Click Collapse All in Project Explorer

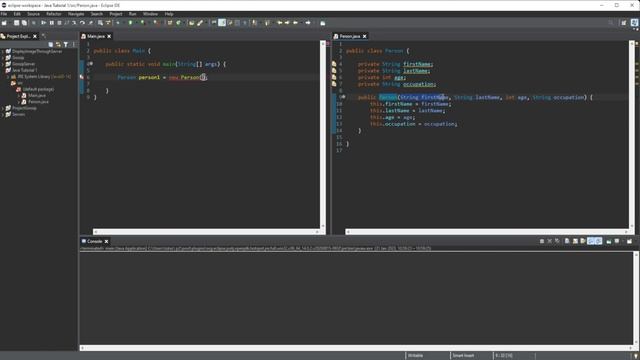51,44
